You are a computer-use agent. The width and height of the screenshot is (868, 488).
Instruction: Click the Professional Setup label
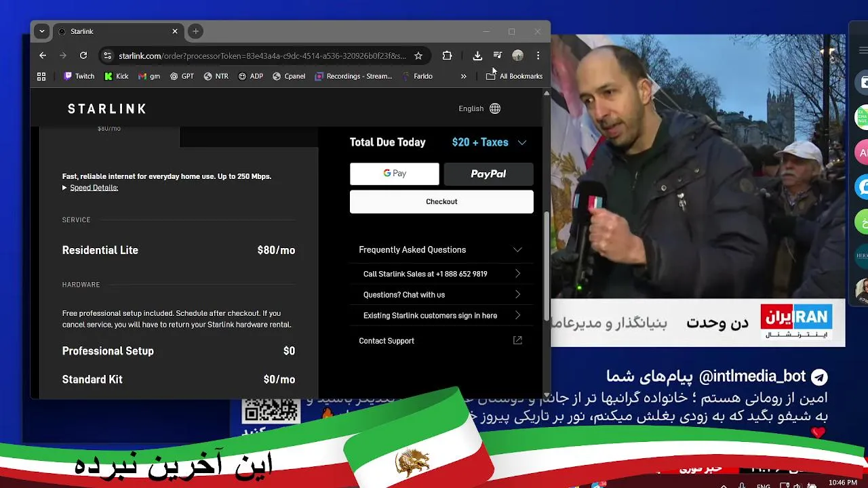pos(108,351)
